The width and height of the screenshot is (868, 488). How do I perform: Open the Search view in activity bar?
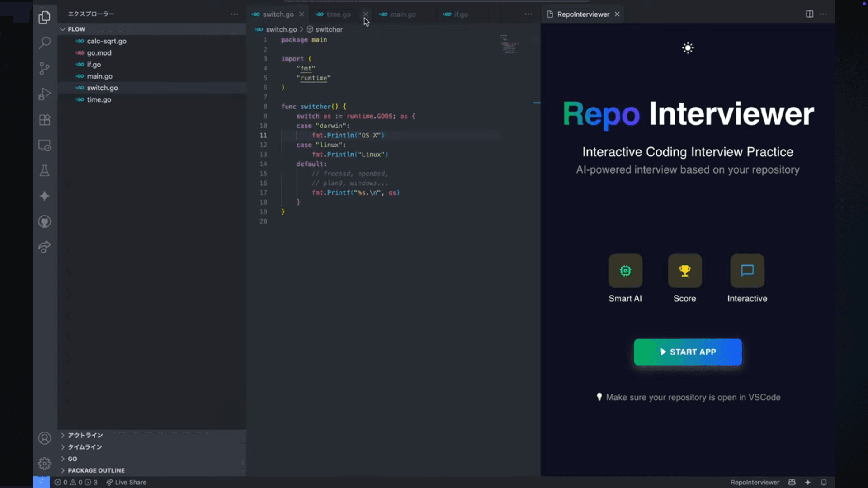tap(44, 43)
